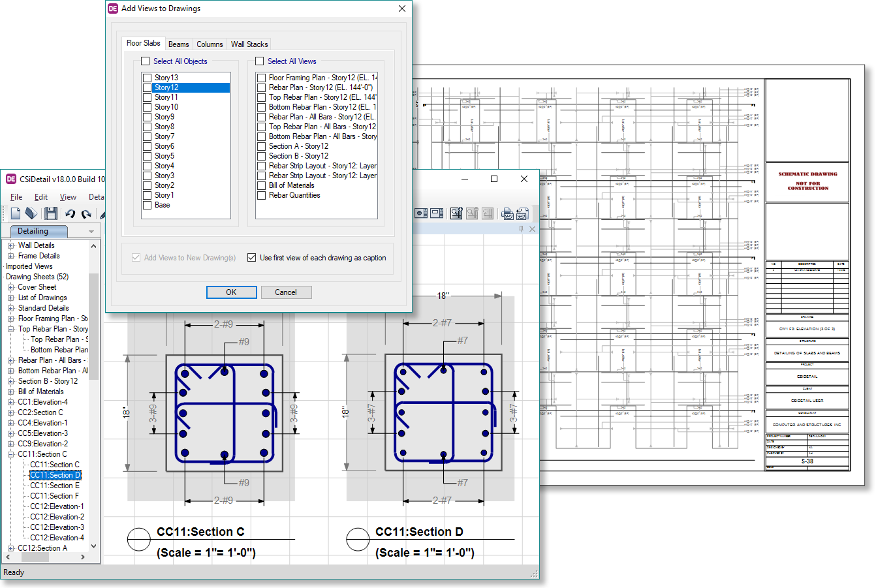Expand the Wall Details tree node
This screenshot has height=588, width=876.
click(x=11, y=245)
